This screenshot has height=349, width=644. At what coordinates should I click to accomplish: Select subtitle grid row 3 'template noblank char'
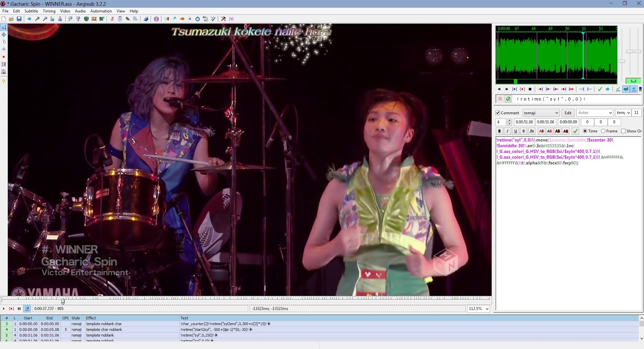point(320,324)
